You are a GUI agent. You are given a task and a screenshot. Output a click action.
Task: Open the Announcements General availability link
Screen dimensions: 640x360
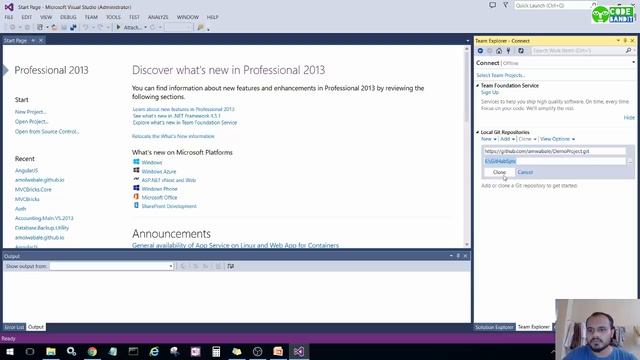[235, 245]
